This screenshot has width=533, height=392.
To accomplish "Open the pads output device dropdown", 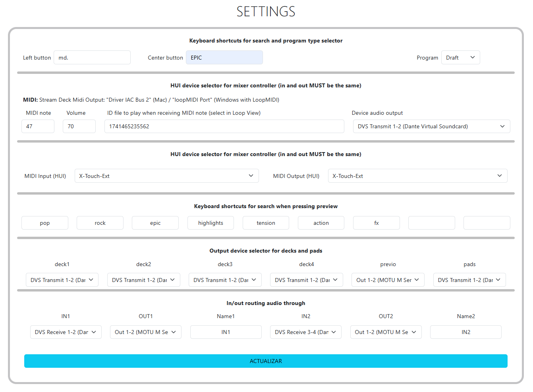I will pos(469,280).
